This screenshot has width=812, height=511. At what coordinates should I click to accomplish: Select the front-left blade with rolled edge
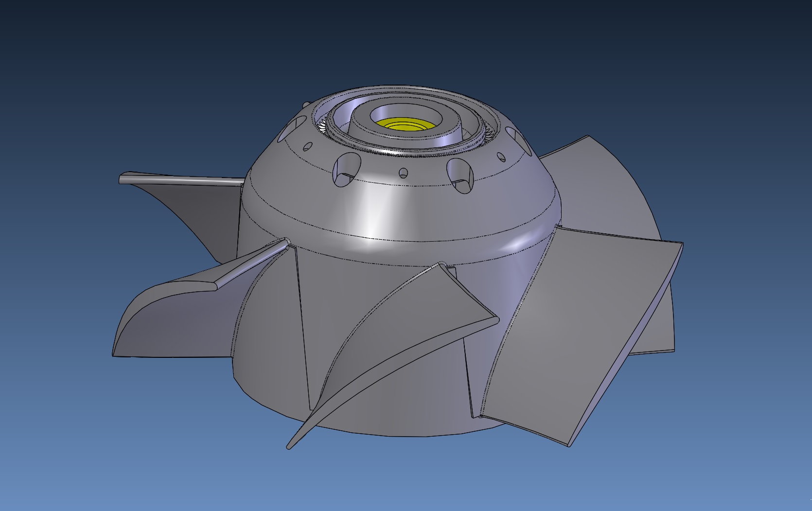tap(175, 311)
